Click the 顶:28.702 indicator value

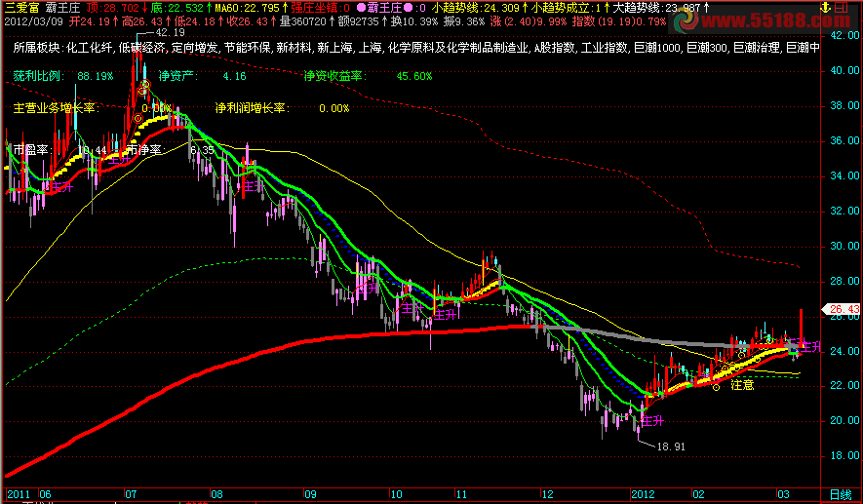pyautogui.click(x=112, y=8)
